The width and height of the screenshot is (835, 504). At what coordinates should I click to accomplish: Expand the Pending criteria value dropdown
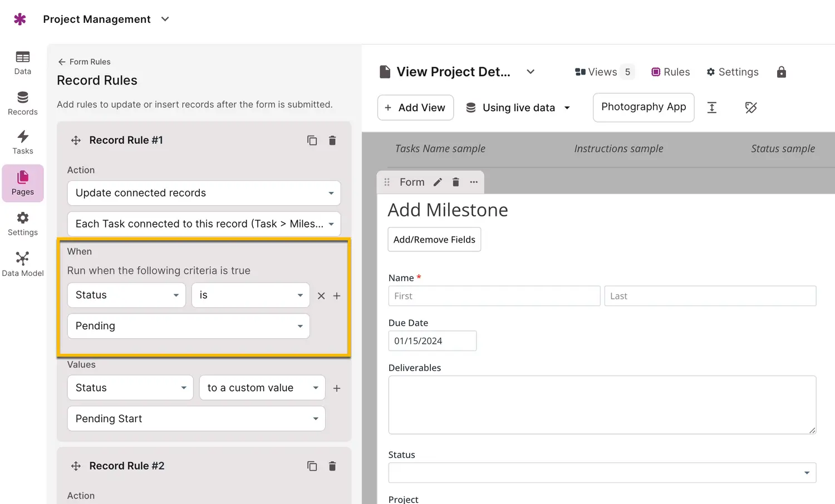click(188, 326)
